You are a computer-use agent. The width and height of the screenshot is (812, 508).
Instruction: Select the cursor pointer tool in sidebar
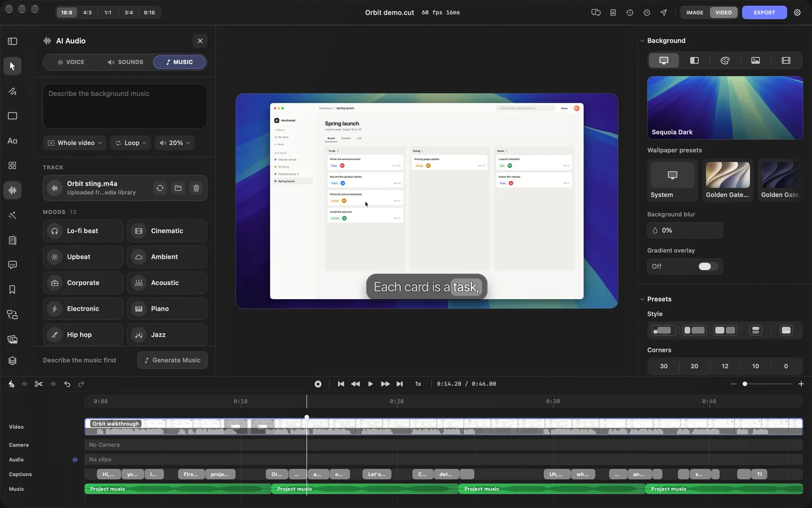pyautogui.click(x=12, y=66)
